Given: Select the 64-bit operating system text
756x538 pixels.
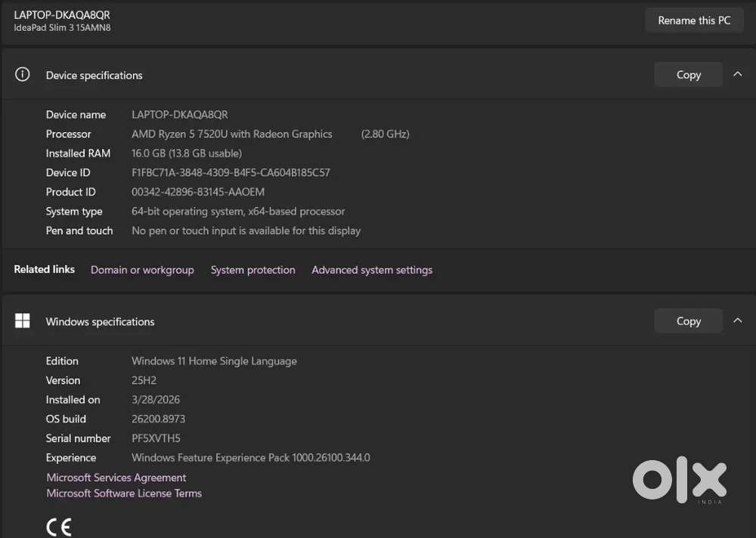Looking at the screenshot, I should [x=187, y=211].
